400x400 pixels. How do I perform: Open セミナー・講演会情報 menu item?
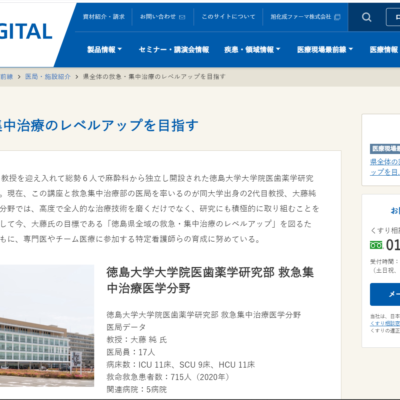(174, 50)
